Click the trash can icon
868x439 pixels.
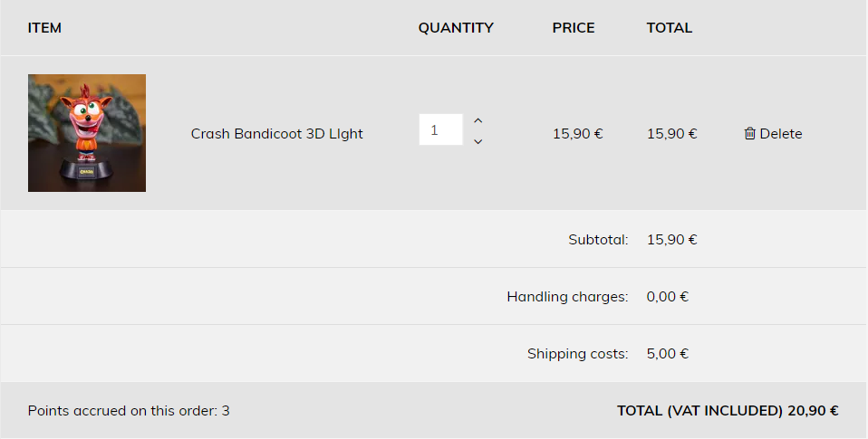click(749, 133)
